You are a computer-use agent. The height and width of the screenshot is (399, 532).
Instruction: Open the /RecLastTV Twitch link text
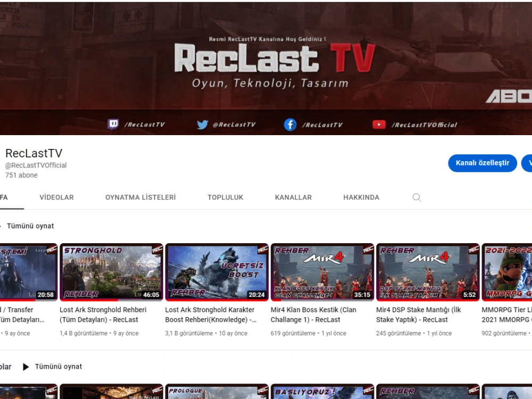point(145,124)
